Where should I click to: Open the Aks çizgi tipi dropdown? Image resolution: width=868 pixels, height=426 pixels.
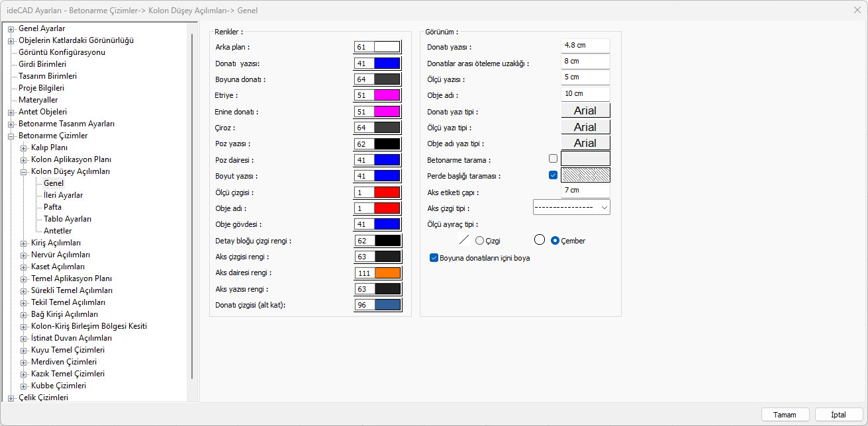[571, 208]
